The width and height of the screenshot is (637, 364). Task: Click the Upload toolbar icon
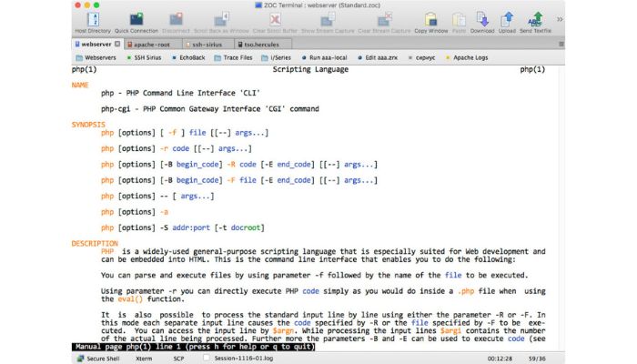pyautogui.click(x=507, y=23)
